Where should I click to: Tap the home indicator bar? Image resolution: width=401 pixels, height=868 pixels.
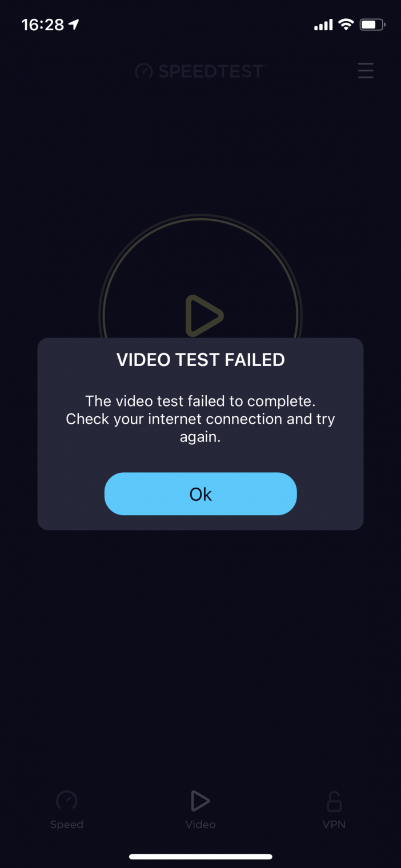point(201,857)
